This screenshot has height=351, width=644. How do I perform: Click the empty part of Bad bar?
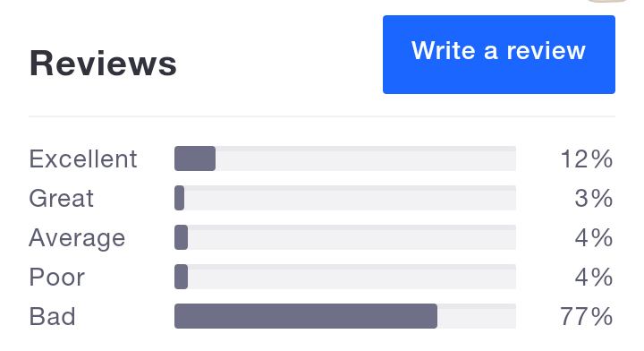pyautogui.click(x=477, y=316)
